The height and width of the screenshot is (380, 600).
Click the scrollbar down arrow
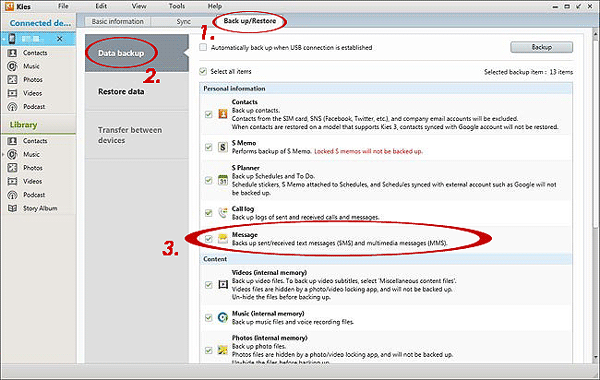(595, 358)
